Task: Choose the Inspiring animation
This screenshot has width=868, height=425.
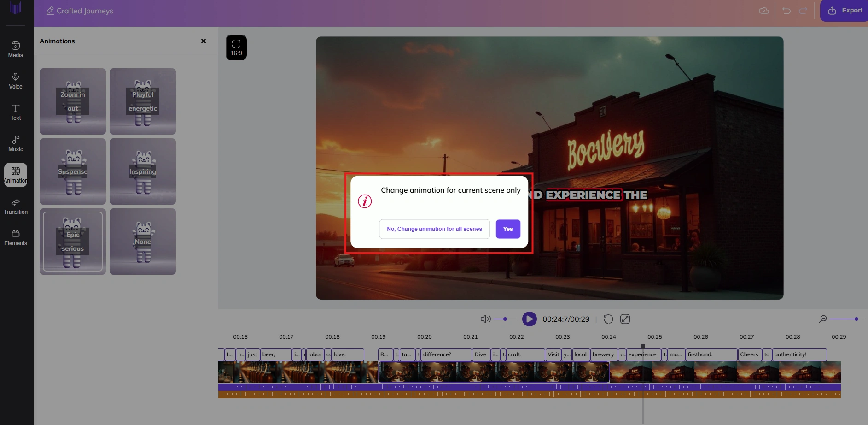Action: [x=143, y=171]
